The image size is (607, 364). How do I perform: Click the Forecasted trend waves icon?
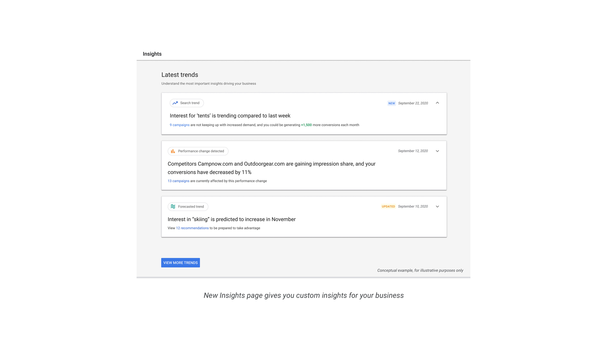point(173,207)
